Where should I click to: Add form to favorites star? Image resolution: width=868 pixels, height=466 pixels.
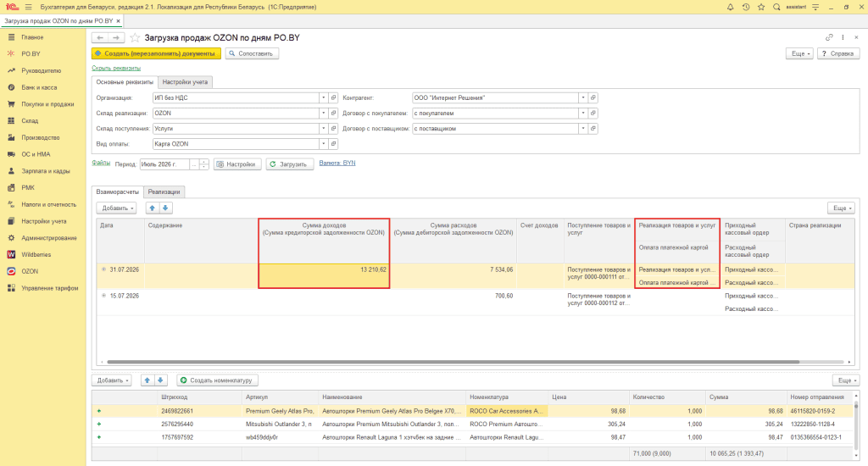(x=135, y=37)
